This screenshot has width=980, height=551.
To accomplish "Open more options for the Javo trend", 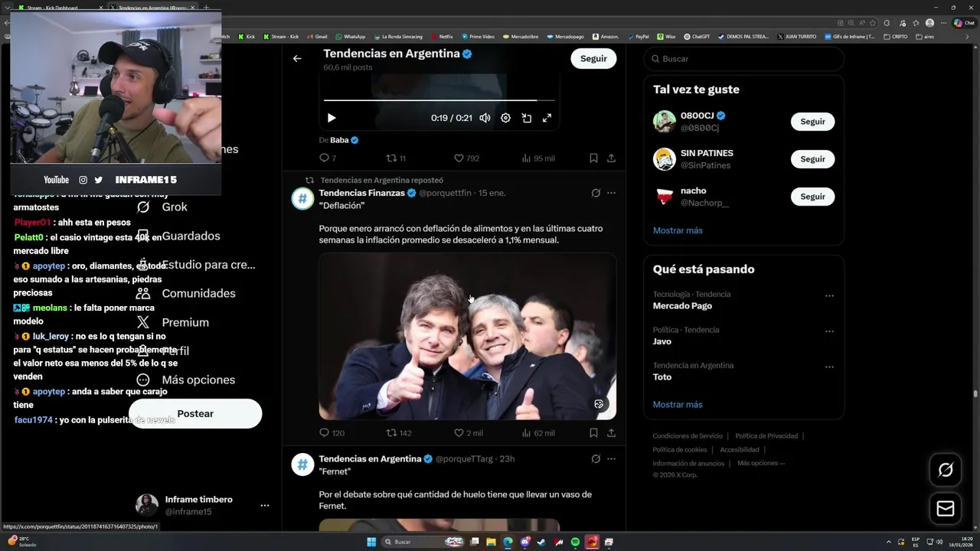I will click(829, 331).
